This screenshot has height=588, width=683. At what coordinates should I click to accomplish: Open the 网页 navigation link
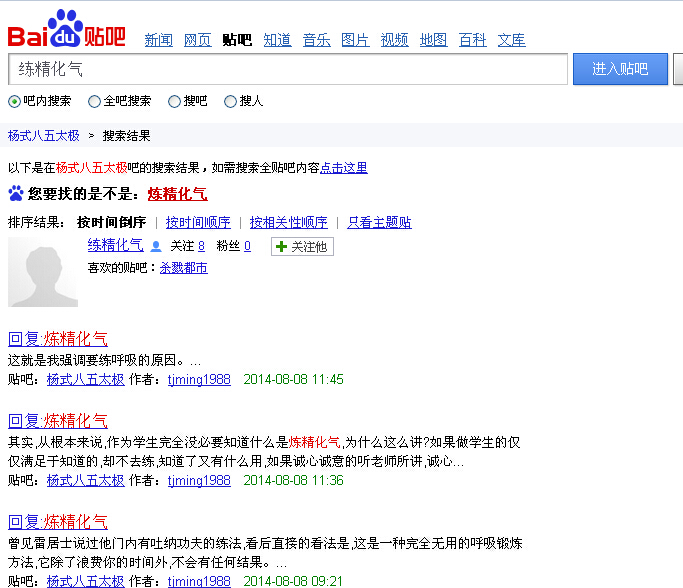point(198,40)
